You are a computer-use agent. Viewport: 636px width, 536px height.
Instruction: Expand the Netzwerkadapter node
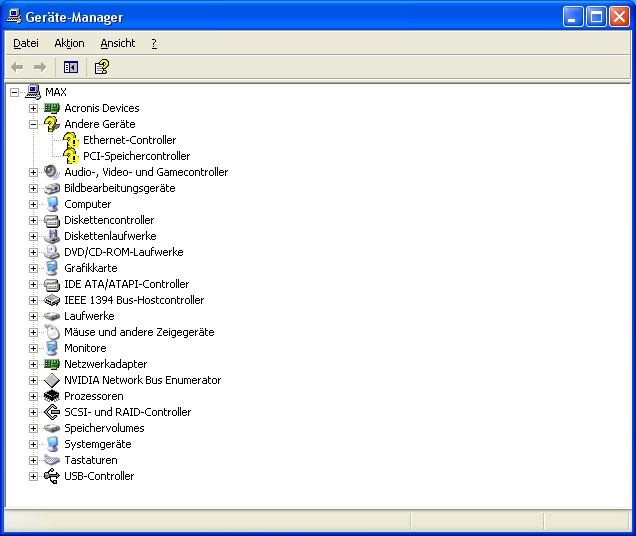point(33,364)
